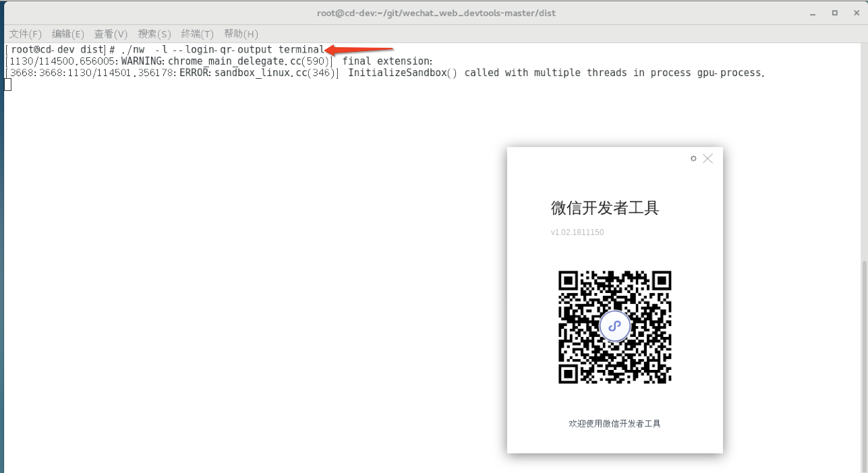Open the 编辑(E) menu
Screen dimensions: 868x473
(67, 33)
